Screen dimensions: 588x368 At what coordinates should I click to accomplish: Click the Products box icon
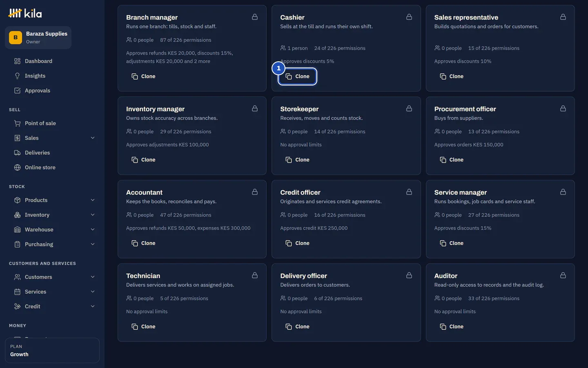pos(17,200)
